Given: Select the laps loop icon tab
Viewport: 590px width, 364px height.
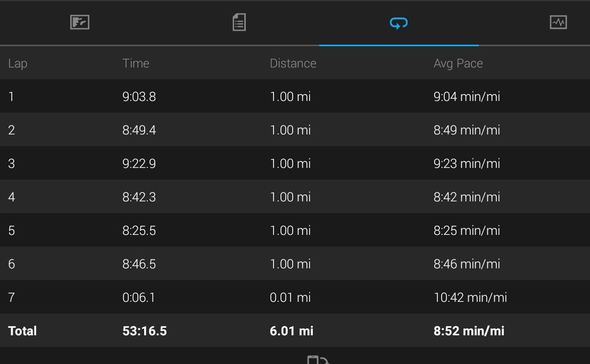Looking at the screenshot, I should pos(399,23).
